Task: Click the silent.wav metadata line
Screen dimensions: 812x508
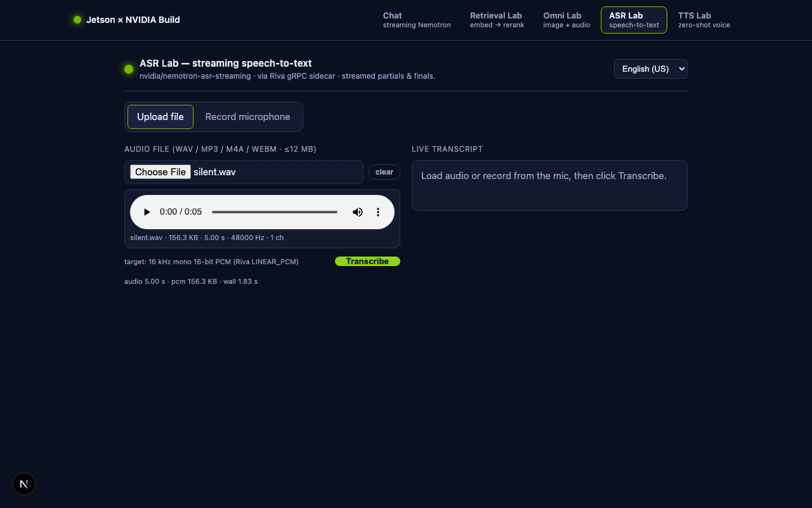Action: [x=207, y=237]
